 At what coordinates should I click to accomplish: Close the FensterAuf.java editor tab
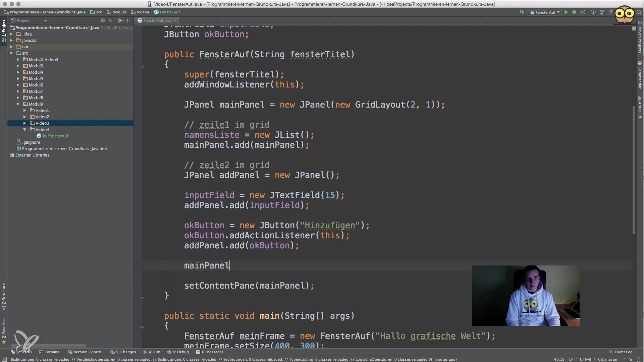(x=175, y=20)
